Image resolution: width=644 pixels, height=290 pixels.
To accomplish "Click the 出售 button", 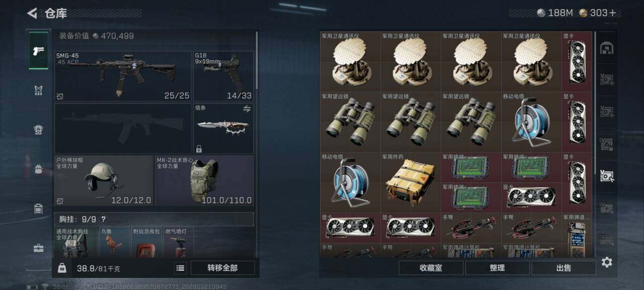I will (563, 268).
